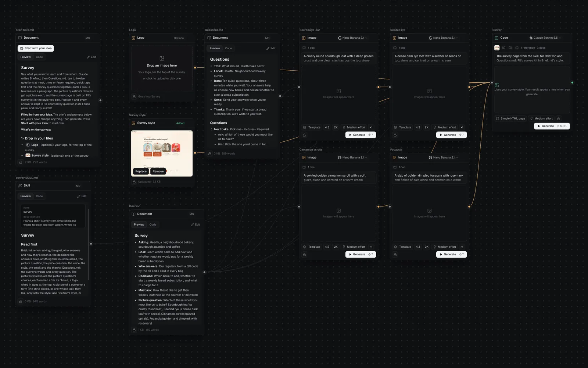Screen dimensions: 588x368
Task: Open model dropdown Nano Banana in Sourdough loaf
Action: coord(352,38)
